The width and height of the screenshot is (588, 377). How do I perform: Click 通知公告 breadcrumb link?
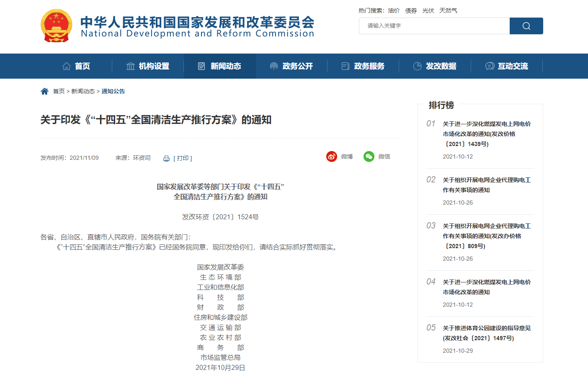[x=113, y=91]
